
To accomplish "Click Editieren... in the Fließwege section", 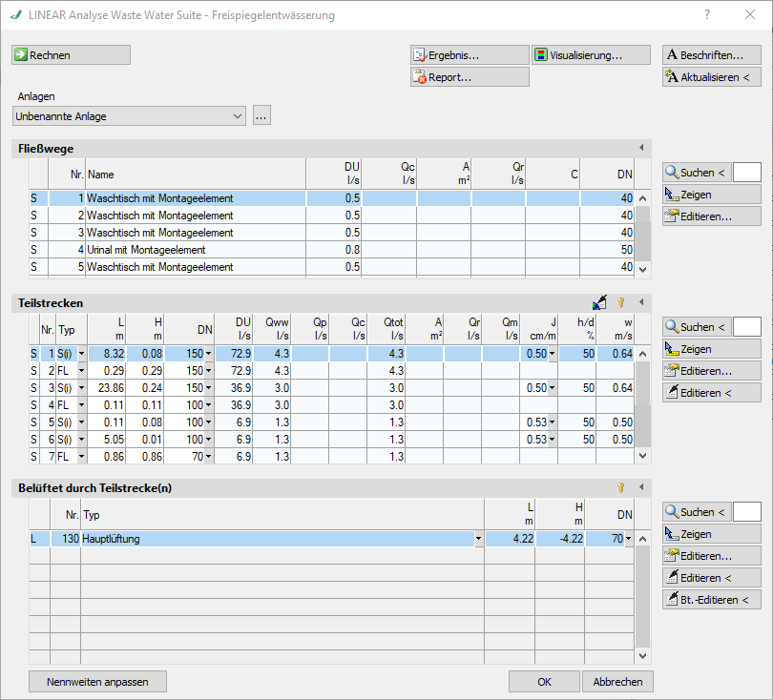I will point(711,216).
